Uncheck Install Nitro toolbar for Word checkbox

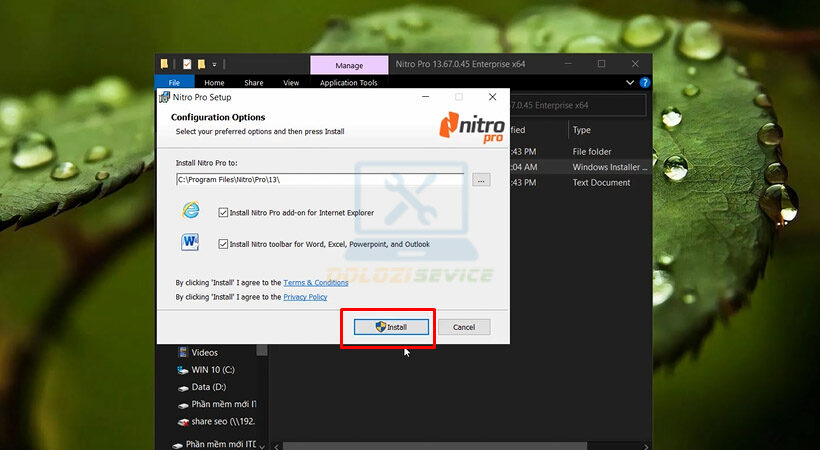[223, 243]
